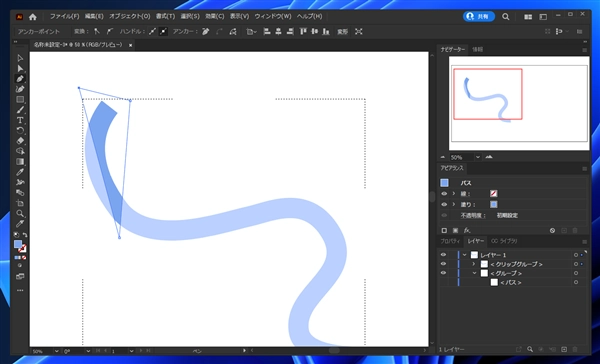Pick the Eraser tool
Viewport: 600px width, 364px height.
pyautogui.click(x=20, y=141)
